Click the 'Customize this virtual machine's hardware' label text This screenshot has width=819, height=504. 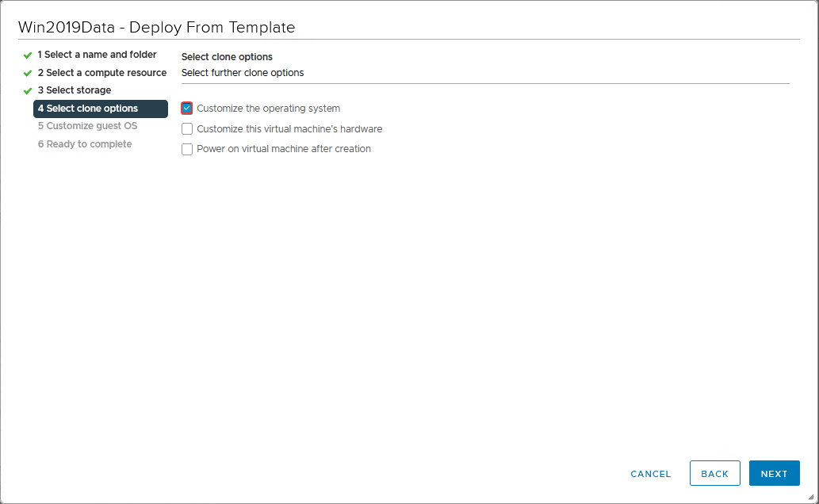point(289,129)
